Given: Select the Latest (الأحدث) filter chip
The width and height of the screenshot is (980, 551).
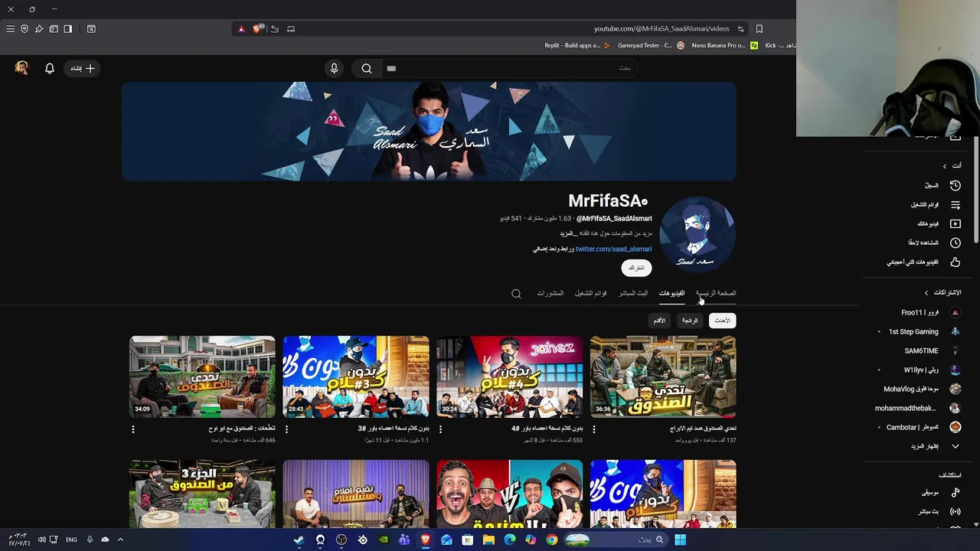Looking at the screenshot, I should [723, 321].
